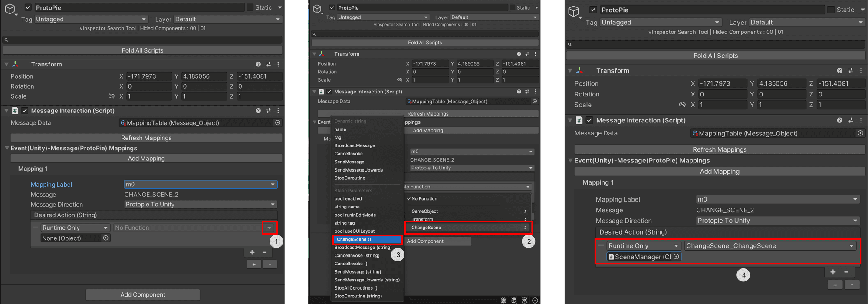Click Position X field -171.7973 in left panel
Image resolution: width=868 pixels, height=304 pixels.
coord(149,76)
